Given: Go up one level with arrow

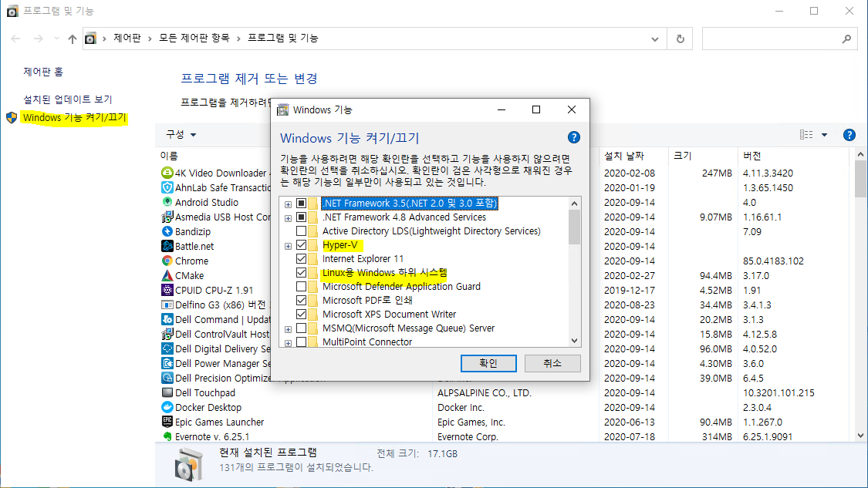Looking at the screenshot, I should click(x=73, y=39).
